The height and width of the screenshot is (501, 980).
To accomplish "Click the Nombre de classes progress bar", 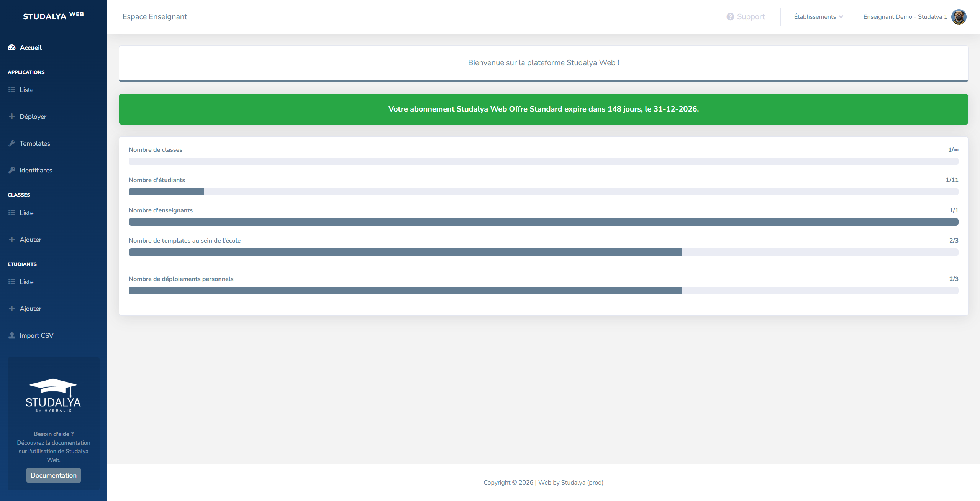I will click(543, 161).
